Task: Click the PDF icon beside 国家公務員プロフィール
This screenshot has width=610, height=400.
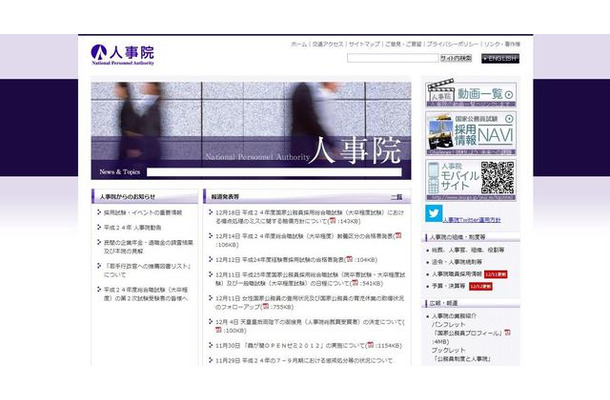Action: [507, 333]
